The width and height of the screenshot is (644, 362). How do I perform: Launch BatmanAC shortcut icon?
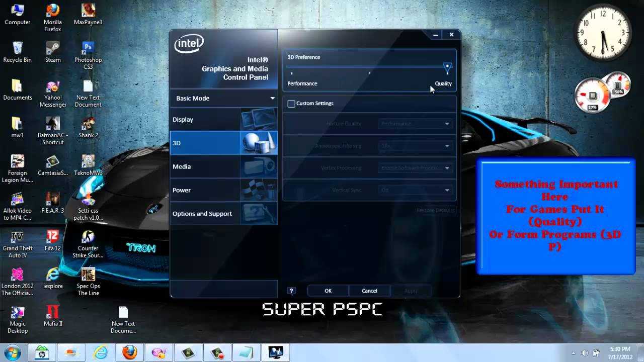(53, 131)
